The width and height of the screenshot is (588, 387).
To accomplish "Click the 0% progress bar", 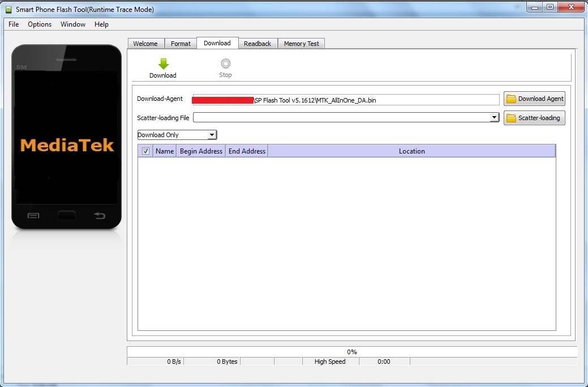I will click(352, 352).
